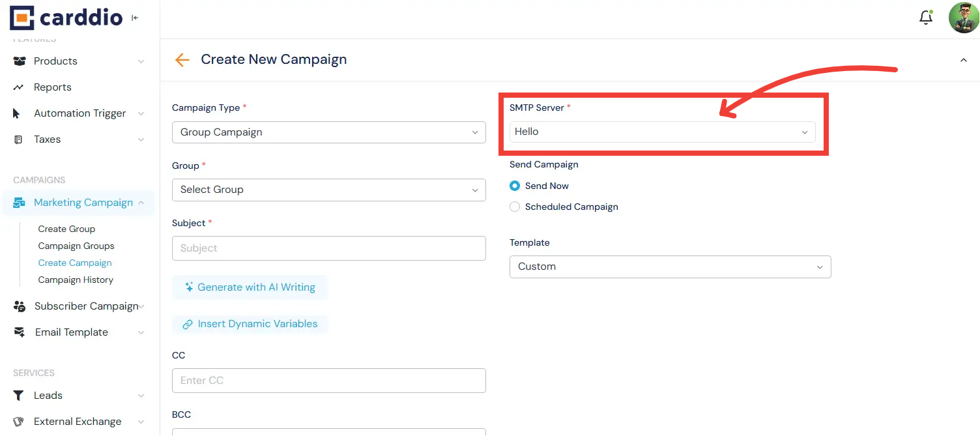
Task: Open Campaign History
Action: 76,280
